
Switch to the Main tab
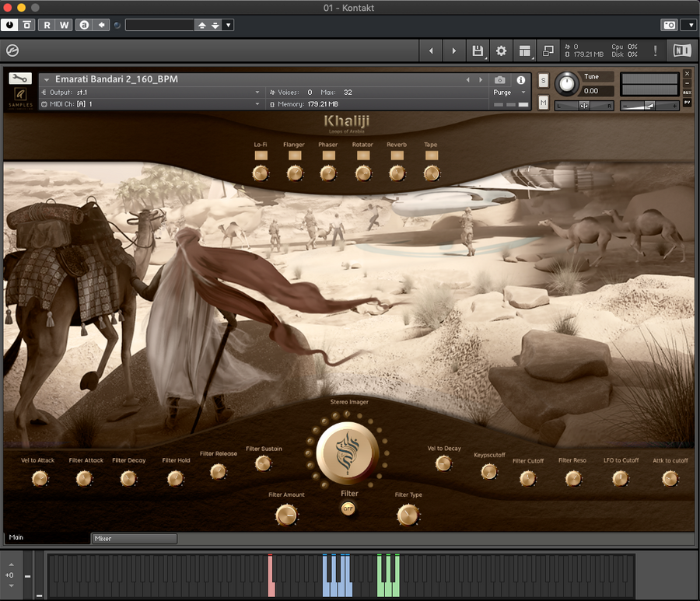[x=47, y=537]
